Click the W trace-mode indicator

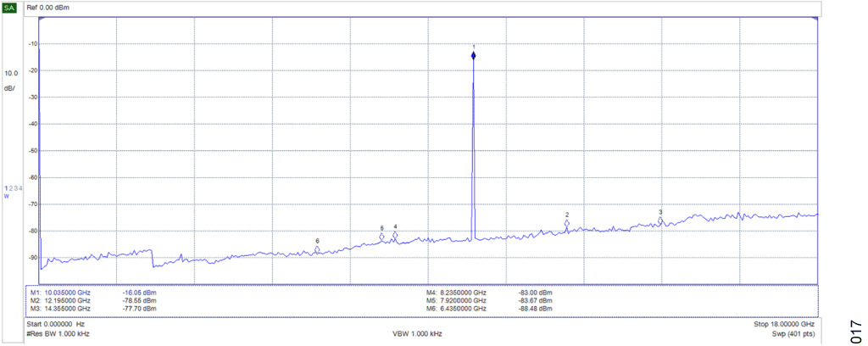tap(7, 196)
